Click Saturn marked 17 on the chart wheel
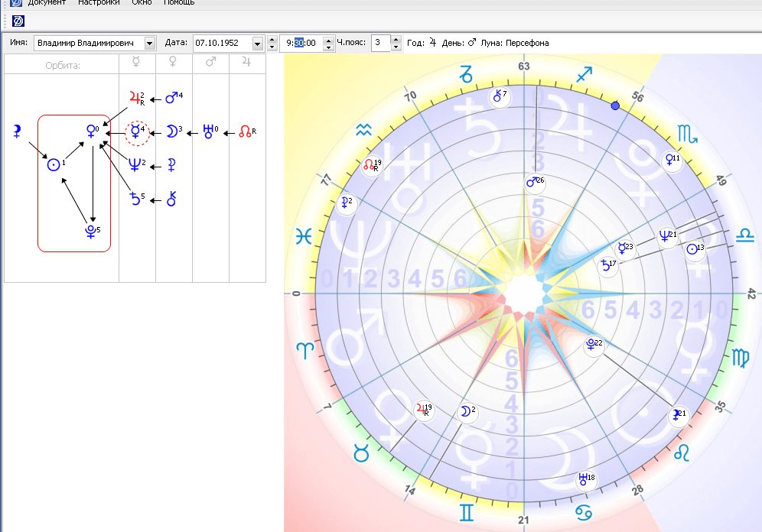The image size is (762, 532). [x=607, y=265]
